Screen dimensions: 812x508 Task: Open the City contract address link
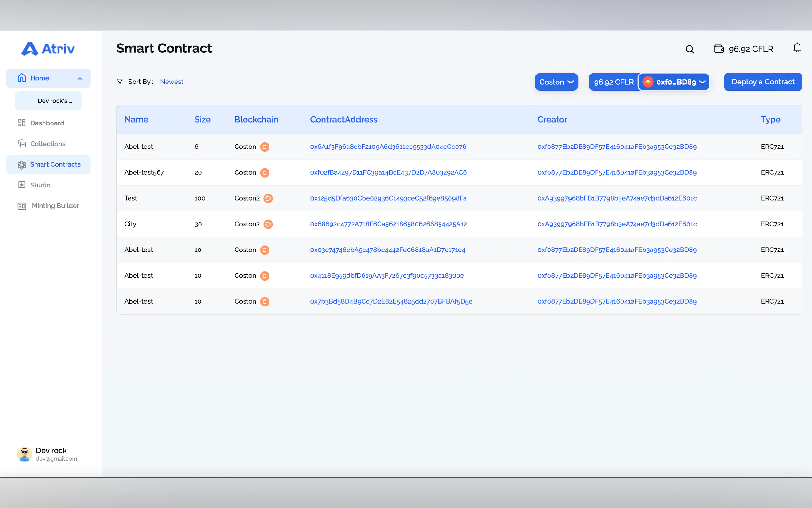point(388,224)
